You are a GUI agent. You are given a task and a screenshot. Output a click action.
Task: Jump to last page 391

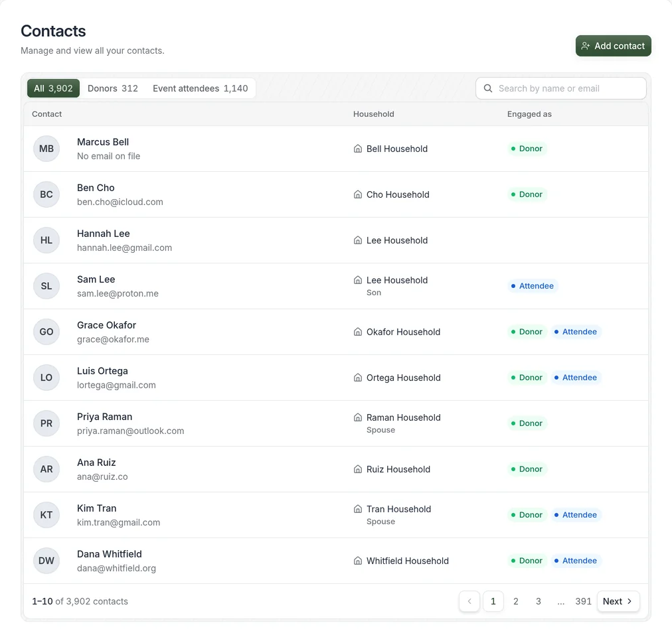[583, 601]
